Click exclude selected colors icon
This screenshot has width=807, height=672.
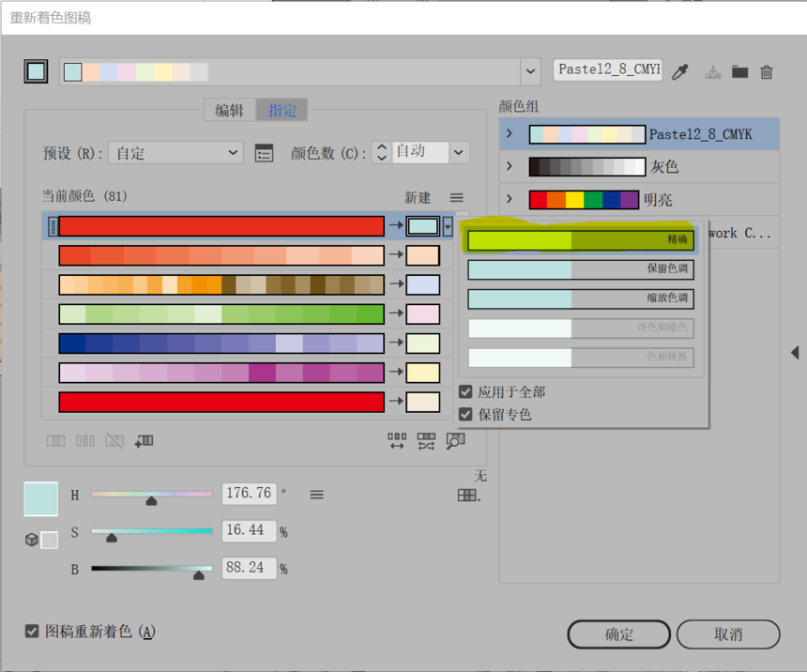click(114, 441)
